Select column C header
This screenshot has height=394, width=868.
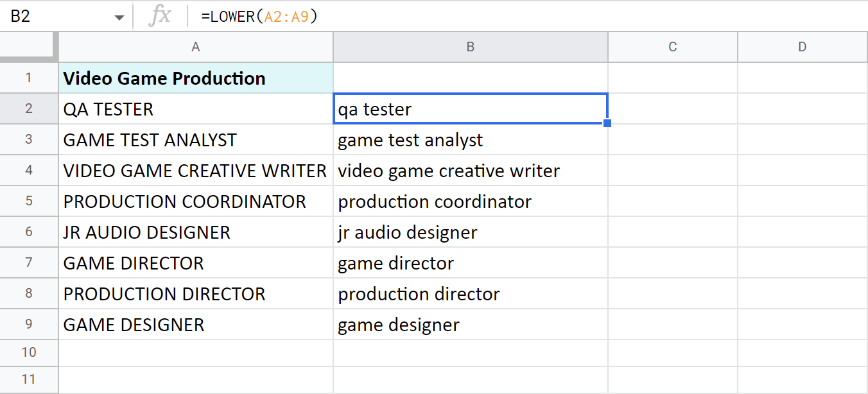[x=672, y=46]
